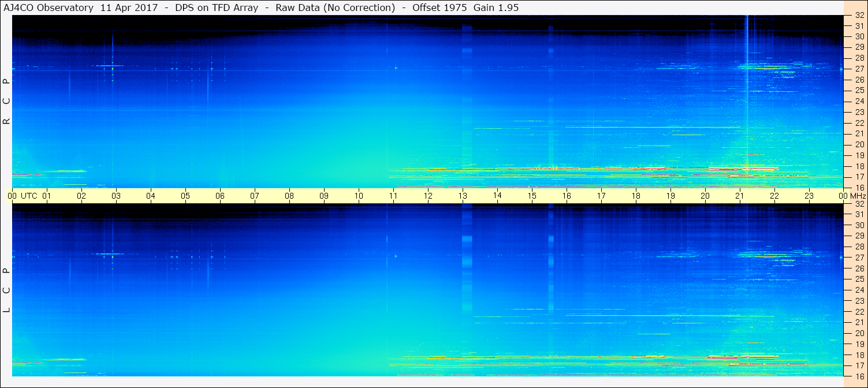Select hour 01 on the time axis
868x388 pixels.
pyautogui.click(x=47, y=196)
